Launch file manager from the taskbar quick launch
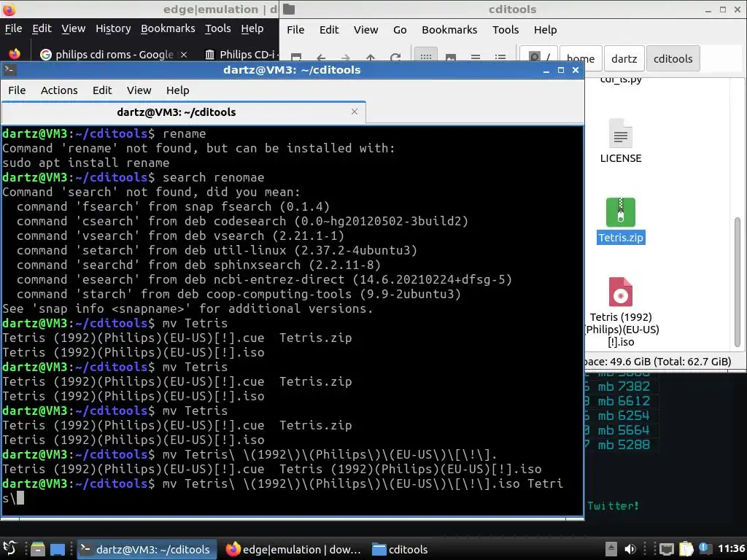Image resolution: width=747 pixels, height=560 pixels. tap(37, 549)
